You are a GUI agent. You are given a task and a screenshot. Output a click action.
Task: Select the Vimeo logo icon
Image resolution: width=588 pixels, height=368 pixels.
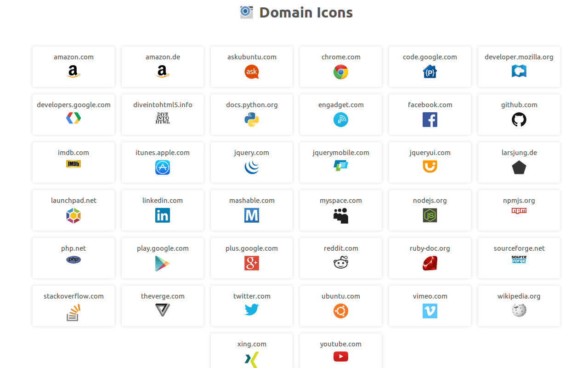[x=430, y=311]
